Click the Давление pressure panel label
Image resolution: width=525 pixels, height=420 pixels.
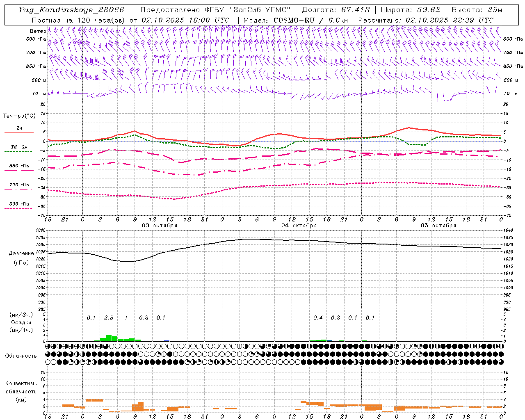[x=21, y=253]
